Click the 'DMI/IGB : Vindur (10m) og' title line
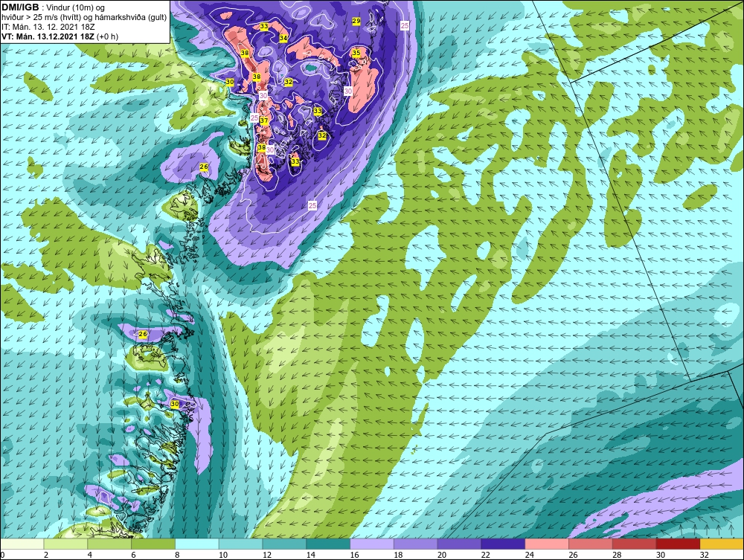Viewport: 744px width, 560px height. tap(53, 7)
